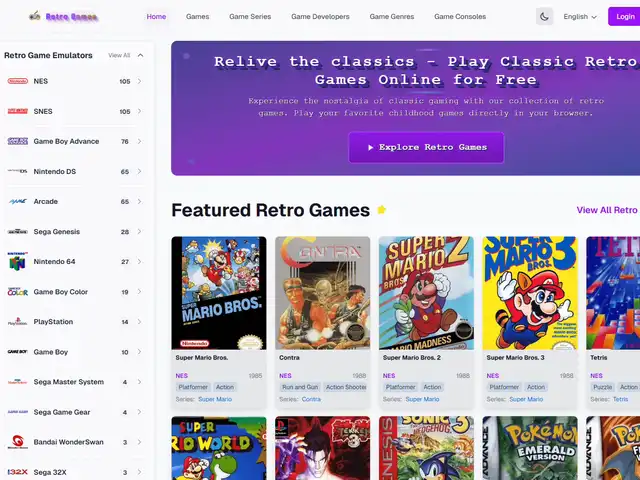
Task: Open the Game Consoles menu item
Action: coord(460,17)
